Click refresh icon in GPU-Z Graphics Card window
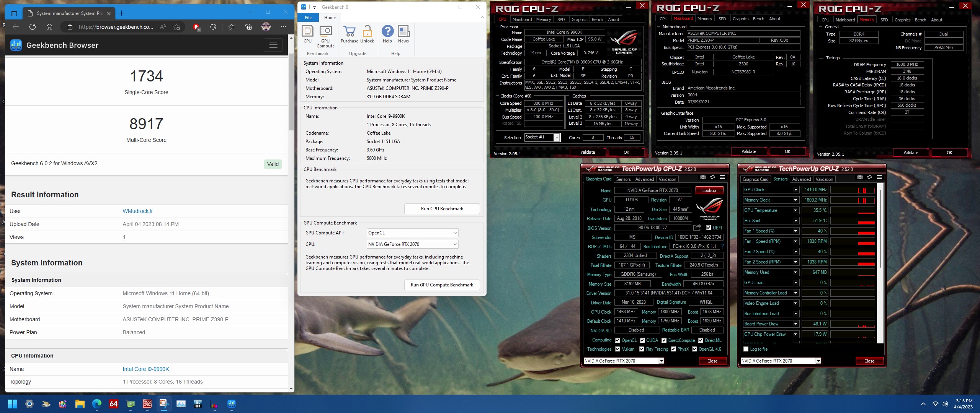The image size is (980, 413). tap(712, 177)
